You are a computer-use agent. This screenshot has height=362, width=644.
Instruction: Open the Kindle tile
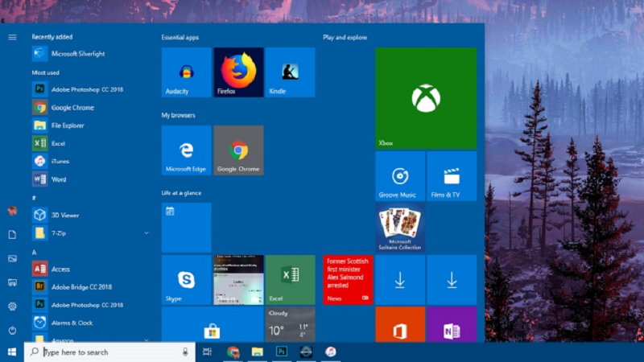[290, 72]
